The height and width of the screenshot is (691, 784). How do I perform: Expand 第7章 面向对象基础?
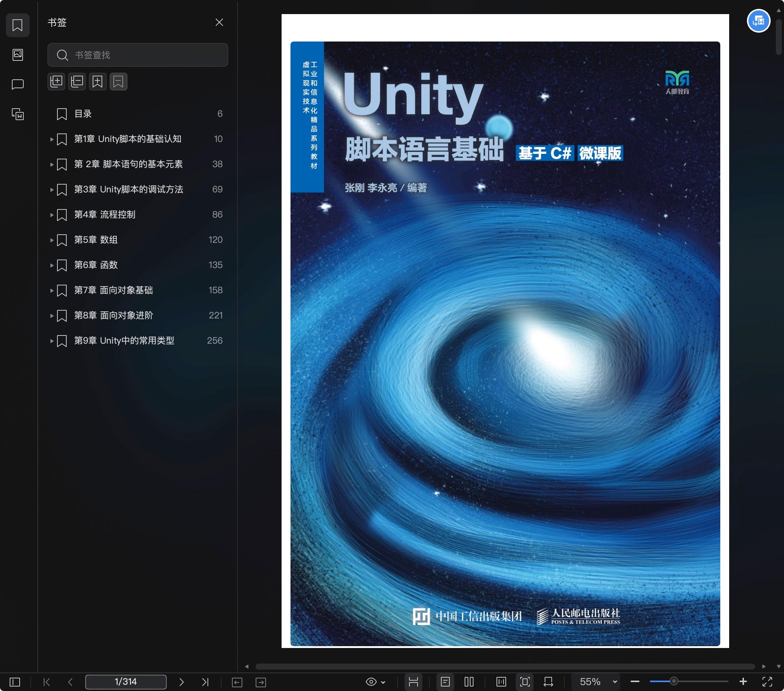52,290
